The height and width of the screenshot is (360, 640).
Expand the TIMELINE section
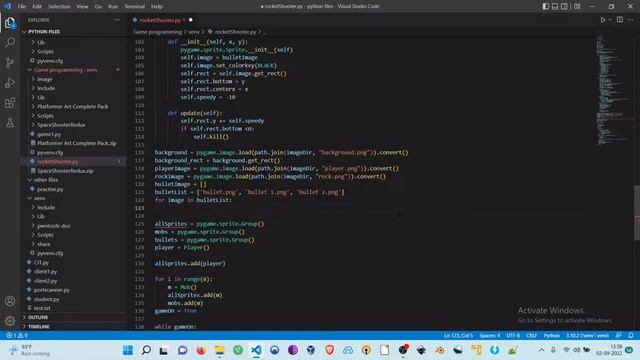[x=73, y=327]
